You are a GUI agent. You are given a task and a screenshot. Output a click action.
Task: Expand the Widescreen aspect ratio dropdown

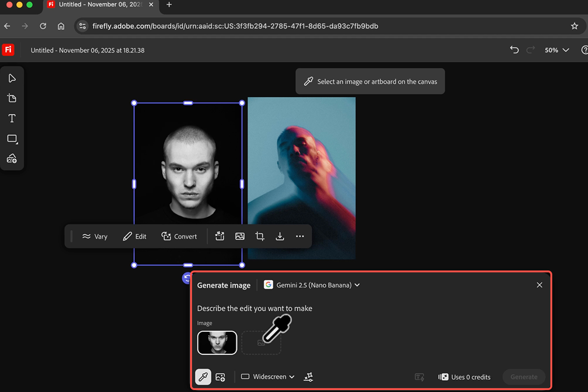[x=268, y=377]
